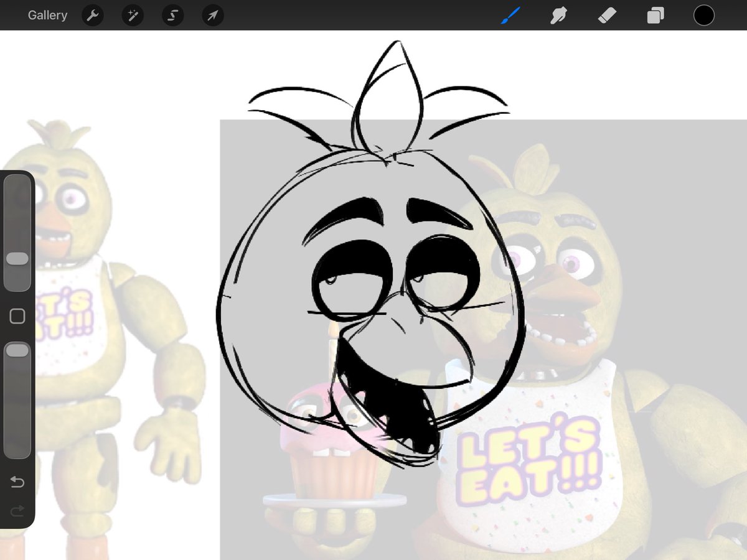The width and height of the screenshot is (747, 560).
Task: Open the Actions wrench menu
Action: 93,16
